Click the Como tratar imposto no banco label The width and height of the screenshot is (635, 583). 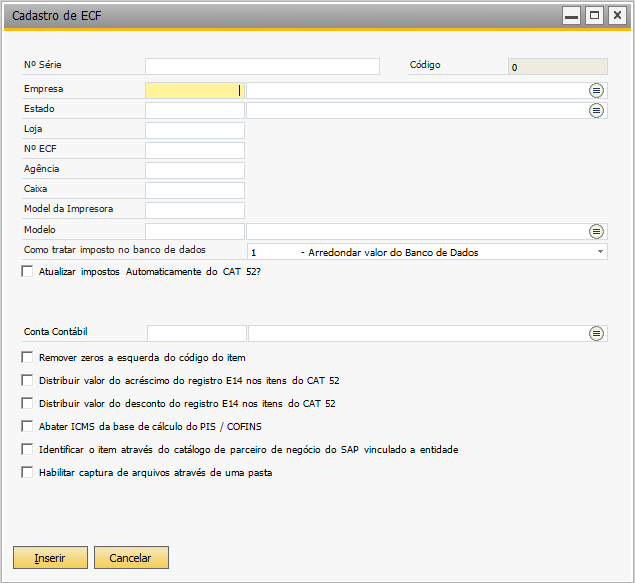115,250
